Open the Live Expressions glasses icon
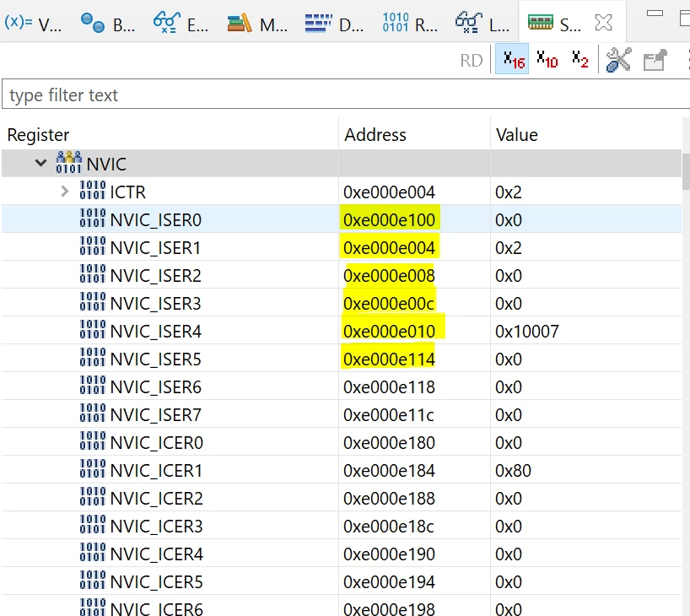This screenshot has height=616, width=690. pyautogui.click(x=469, y=23)
